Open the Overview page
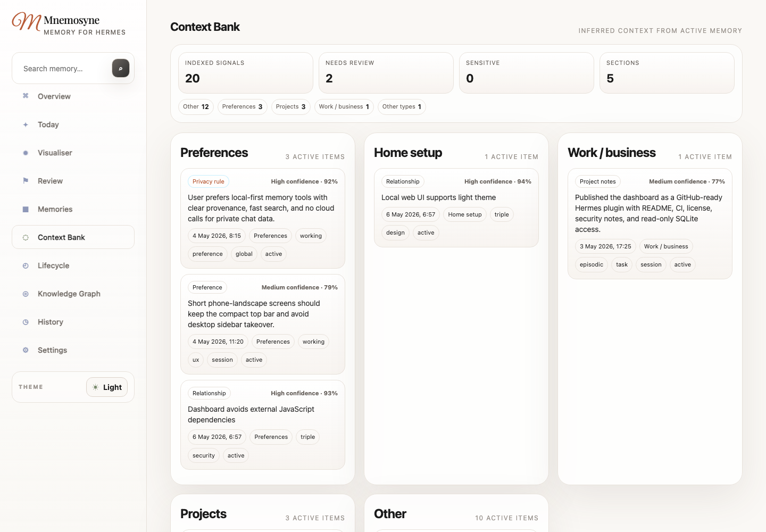 73,96
